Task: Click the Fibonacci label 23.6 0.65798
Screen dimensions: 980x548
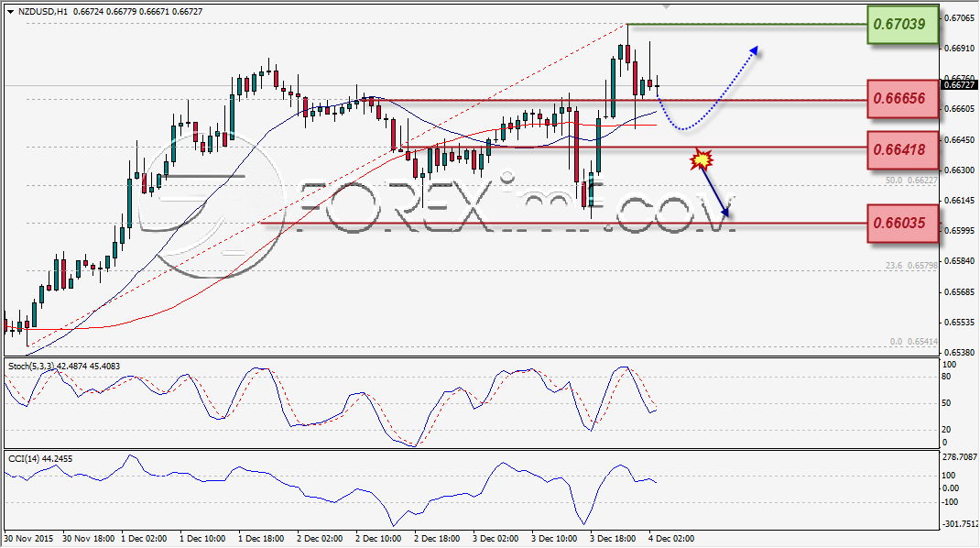Action: [911, 266]
